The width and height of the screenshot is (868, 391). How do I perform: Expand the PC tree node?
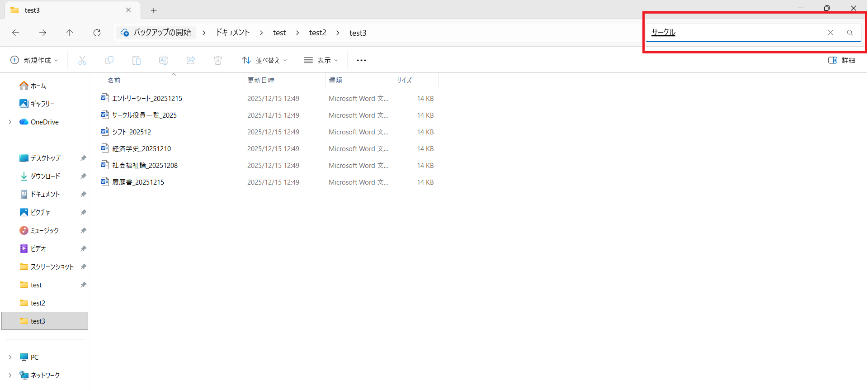(10, 357)
